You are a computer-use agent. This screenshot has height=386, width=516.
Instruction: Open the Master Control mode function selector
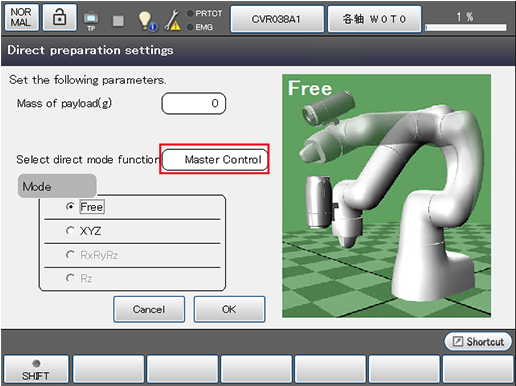point(215,159)
